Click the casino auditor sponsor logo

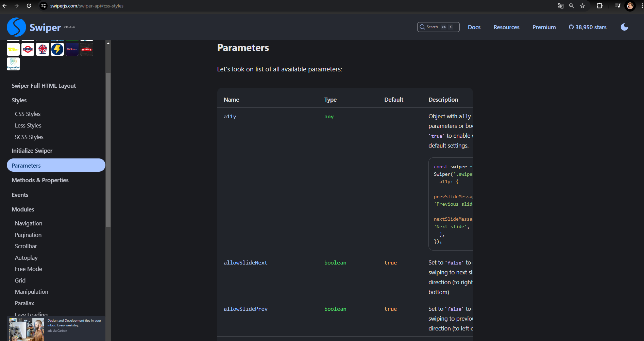coord(72,49)
